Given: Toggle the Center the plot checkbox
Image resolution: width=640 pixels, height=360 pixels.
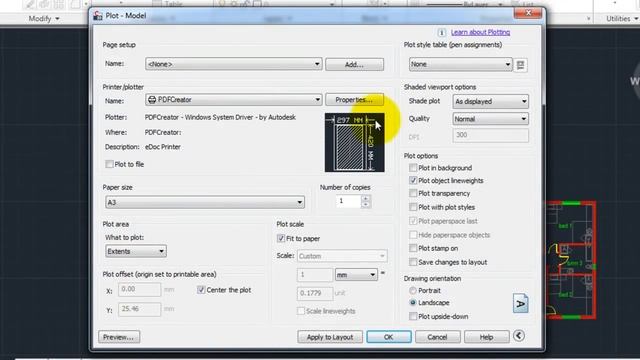Looking at the screenshot, I should 201,290.
